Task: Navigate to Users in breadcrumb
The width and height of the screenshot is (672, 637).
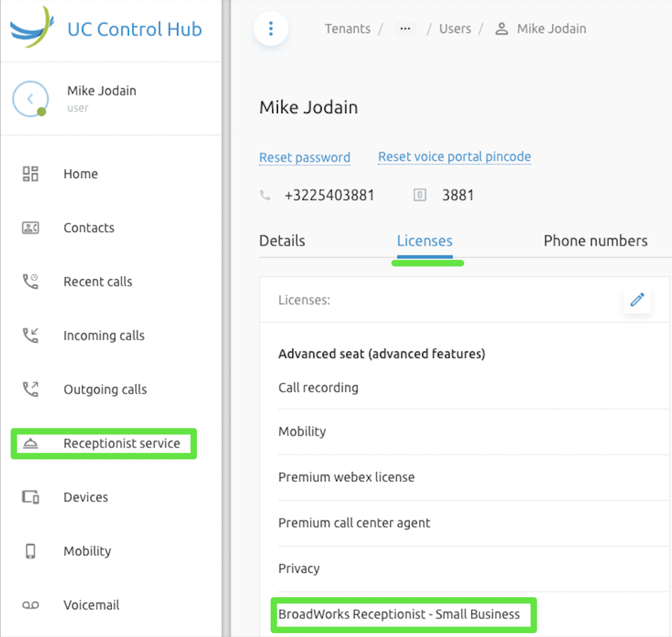Action: point(455,29)
